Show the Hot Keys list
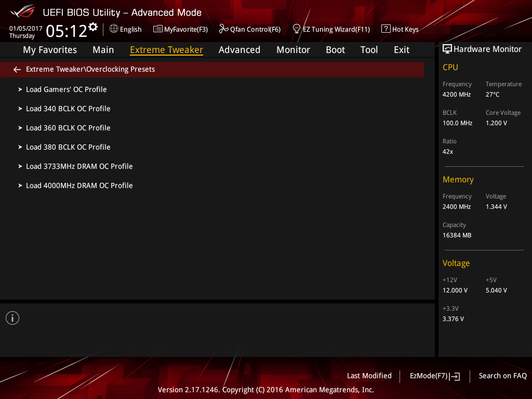 click(405, 30)
